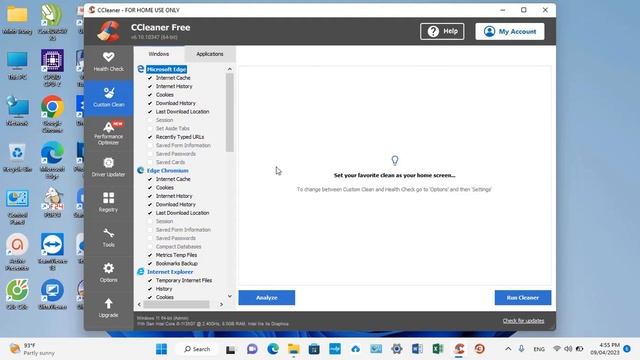Open the clock and date in the taskbar
This screenshot has height=360, width=640.
(x=605, y=349)
